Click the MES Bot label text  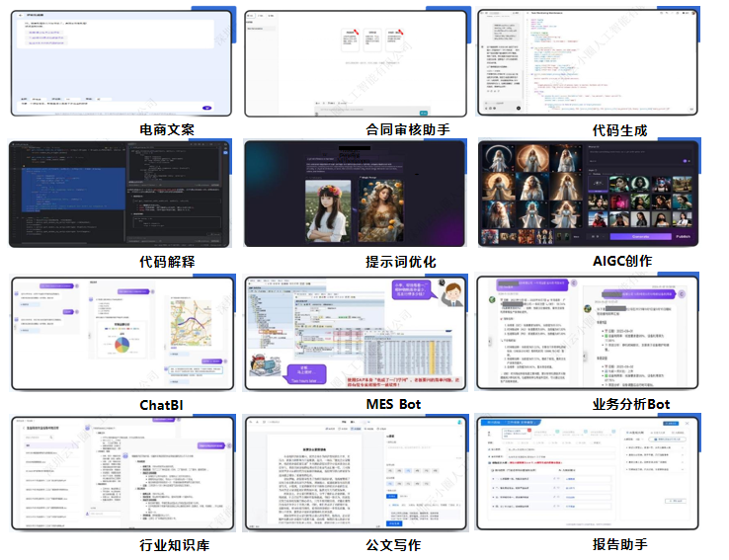coord(393,405)
